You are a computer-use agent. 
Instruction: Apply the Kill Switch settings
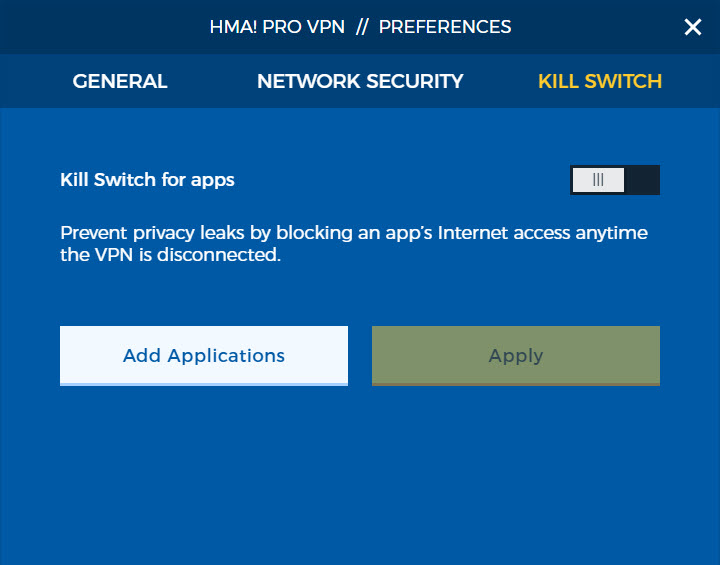point(516,356)
